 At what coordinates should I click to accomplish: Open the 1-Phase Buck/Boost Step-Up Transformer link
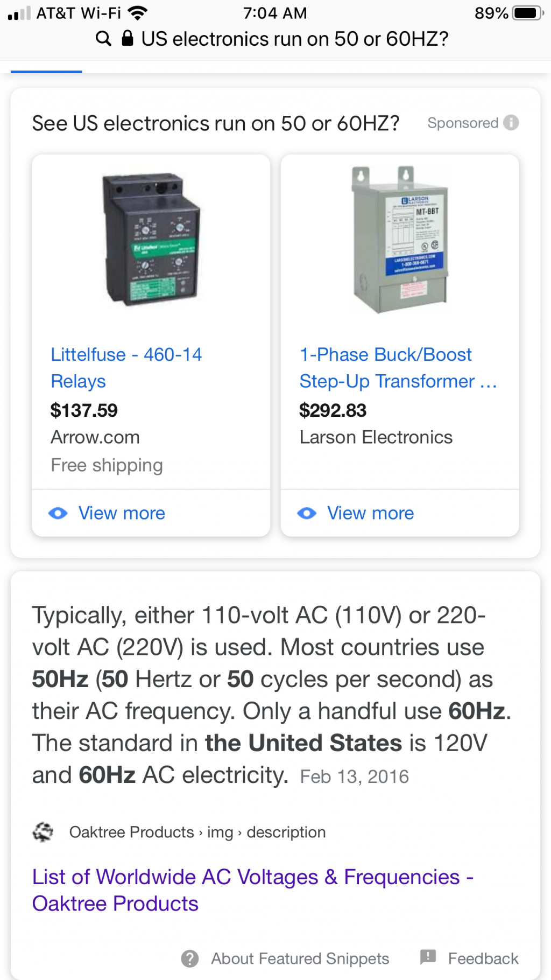pos(398,368)
